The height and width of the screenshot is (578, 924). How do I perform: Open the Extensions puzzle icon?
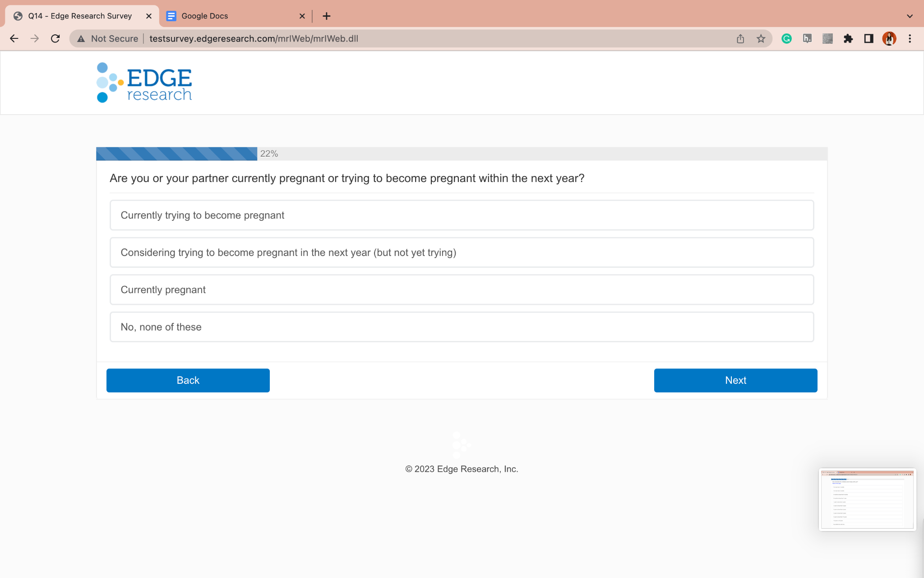coord(848,38)
